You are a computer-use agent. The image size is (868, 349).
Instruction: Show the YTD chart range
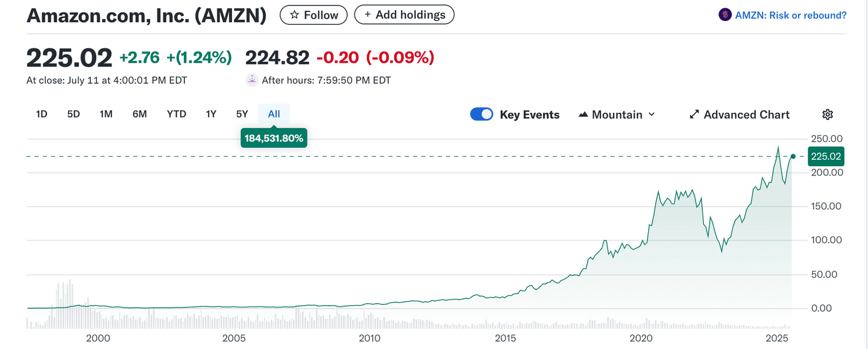[177, 114]
